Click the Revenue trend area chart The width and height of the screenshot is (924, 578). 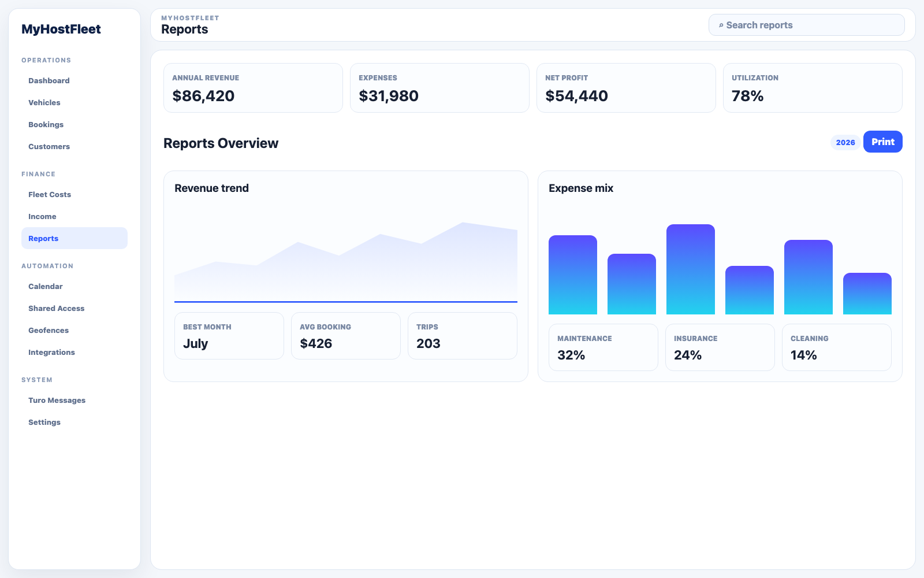pos(346,262)
